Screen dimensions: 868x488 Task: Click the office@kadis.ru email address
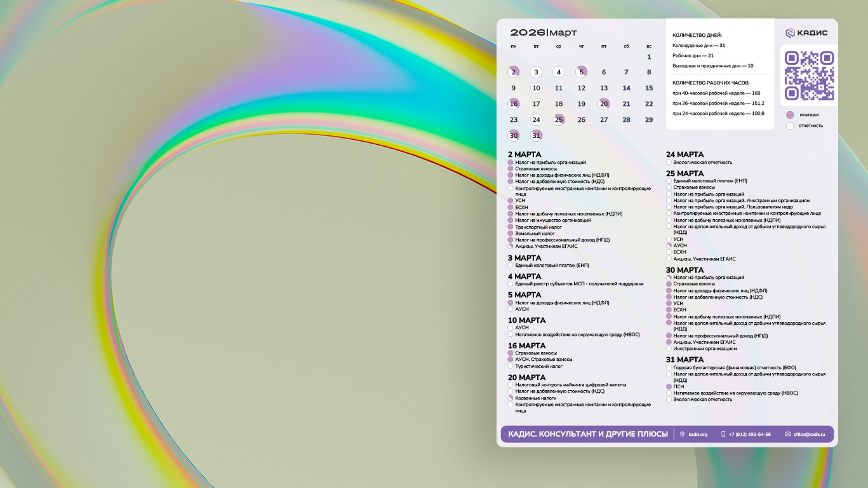point(809,435)
